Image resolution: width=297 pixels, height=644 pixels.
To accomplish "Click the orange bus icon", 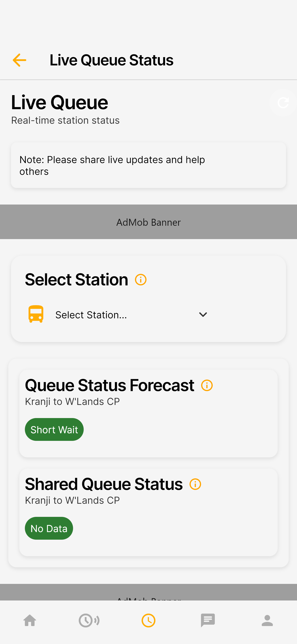I will click(x=36, y=314).
